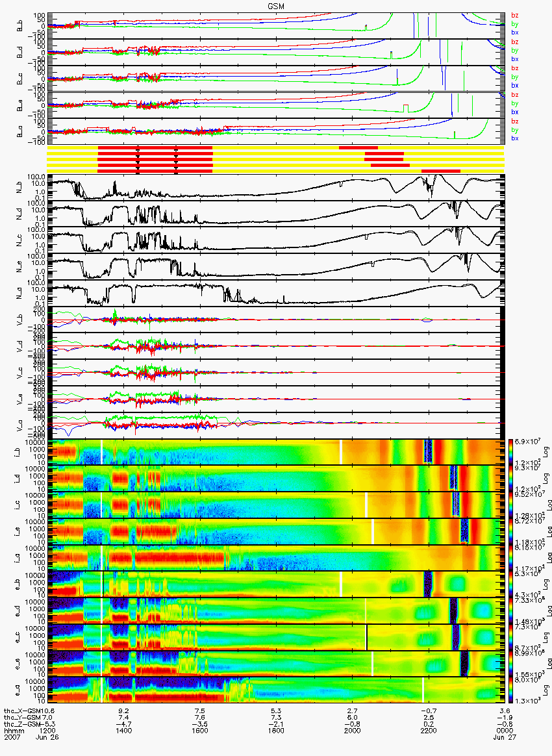Click the 1800 time tick label

coord(276,731)
